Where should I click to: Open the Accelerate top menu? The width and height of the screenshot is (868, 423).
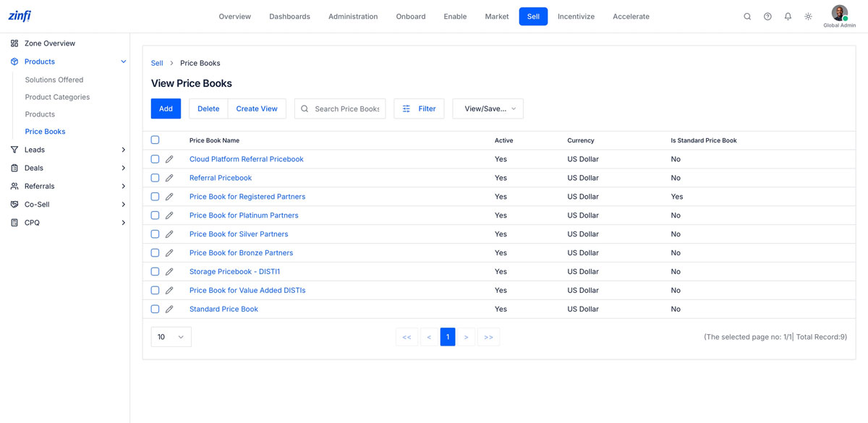tap(631, 17)
